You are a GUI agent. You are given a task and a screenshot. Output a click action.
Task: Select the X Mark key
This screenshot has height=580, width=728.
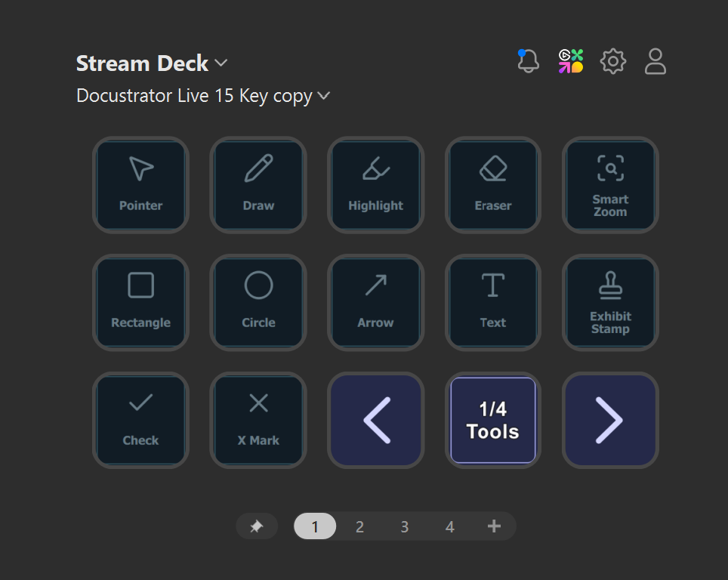pos(258,420)
